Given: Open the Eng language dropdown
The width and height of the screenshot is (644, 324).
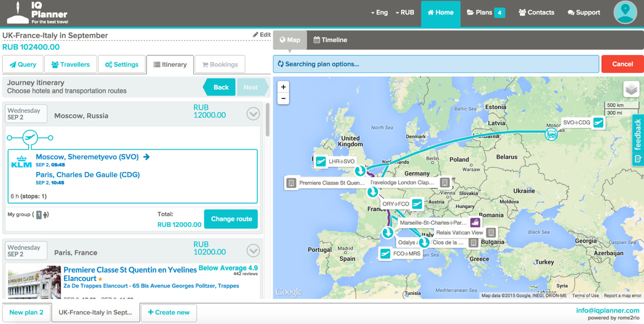Looking at the screenshot, I should click(x=379, y=12).
